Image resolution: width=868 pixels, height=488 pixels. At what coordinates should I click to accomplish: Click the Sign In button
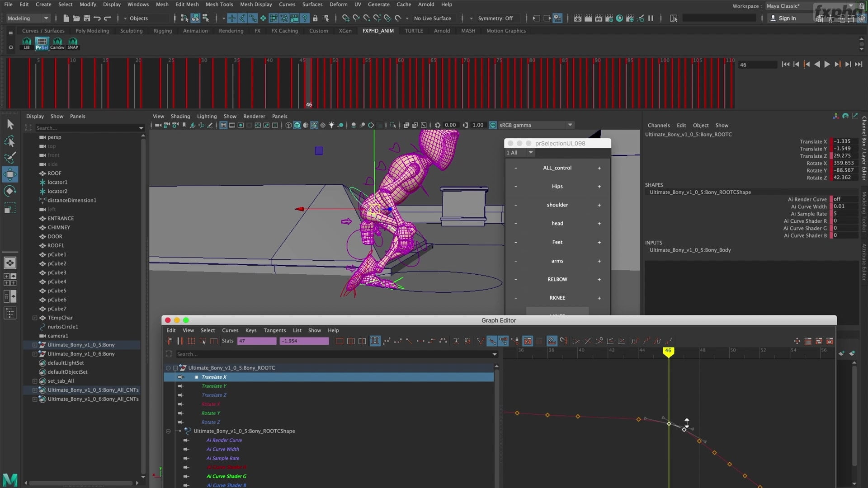787,19
